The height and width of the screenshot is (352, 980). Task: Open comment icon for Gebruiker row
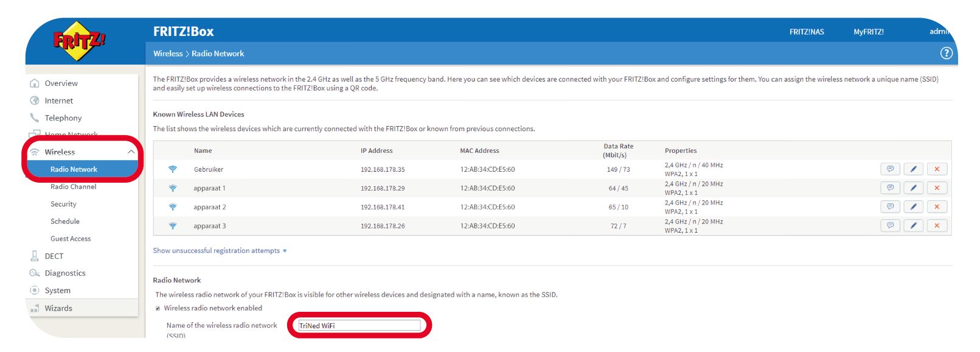click(x=890, y=169)
